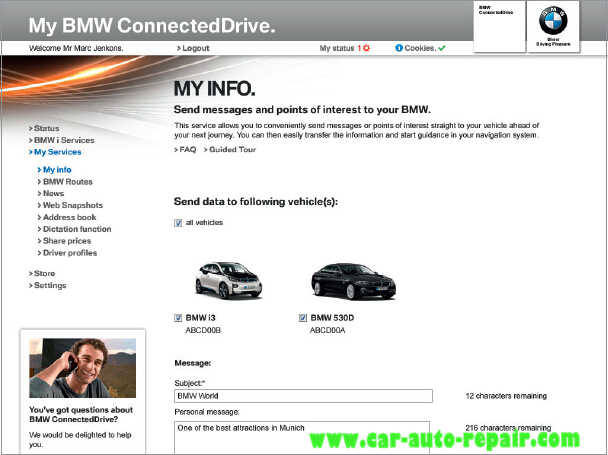Image resolution: width=608 pixels, height=455 pixels.
Task: Click the BMW i3 car image
Action: pos(228,280)
